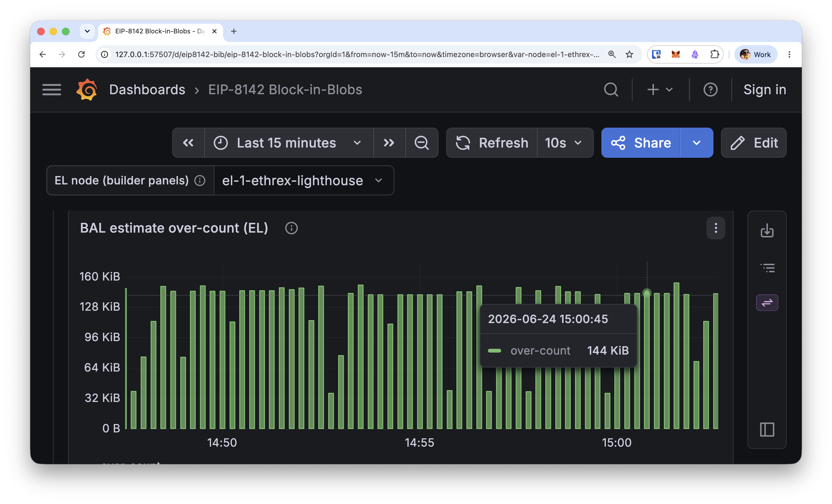
Task: Open the purple crystal extension icon
Action: [695, 54]
